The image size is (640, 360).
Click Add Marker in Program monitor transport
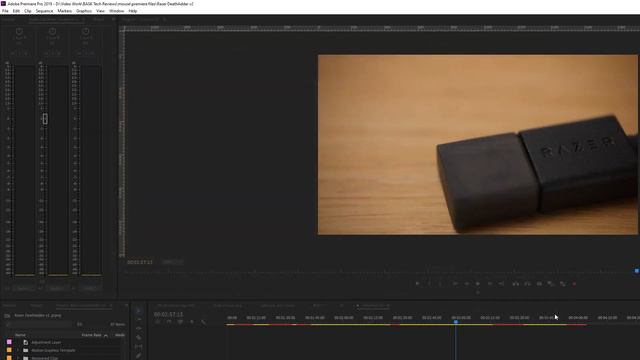[417, 284]
